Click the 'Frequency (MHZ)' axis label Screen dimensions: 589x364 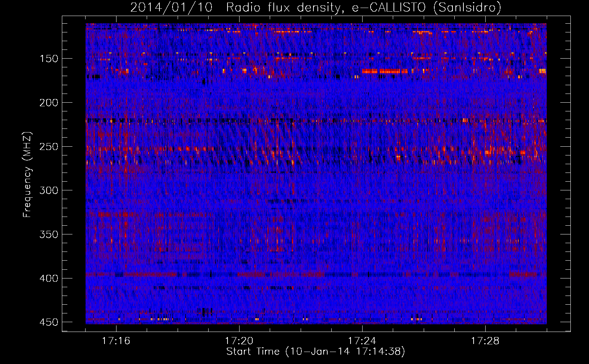[x=27, y=174]
